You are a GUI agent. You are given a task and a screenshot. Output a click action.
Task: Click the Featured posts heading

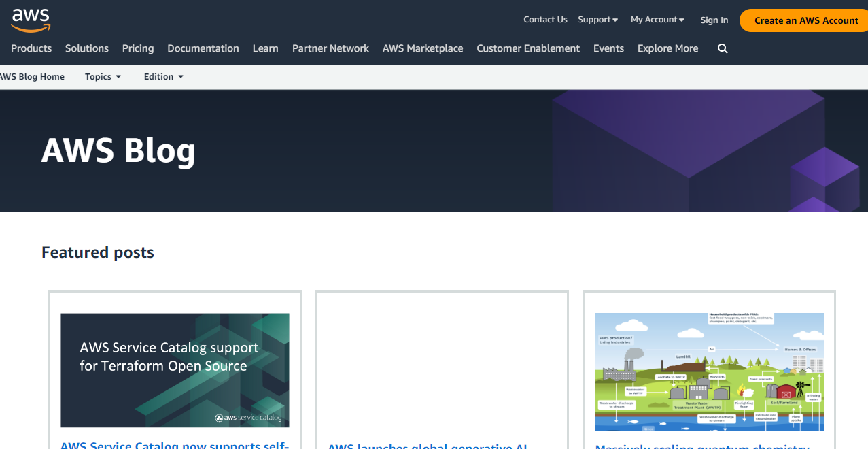click(x=98, y=252)
